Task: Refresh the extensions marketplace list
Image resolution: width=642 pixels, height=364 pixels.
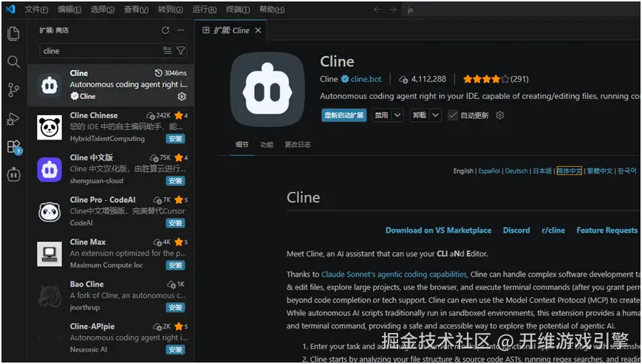Action: [165, 30]
